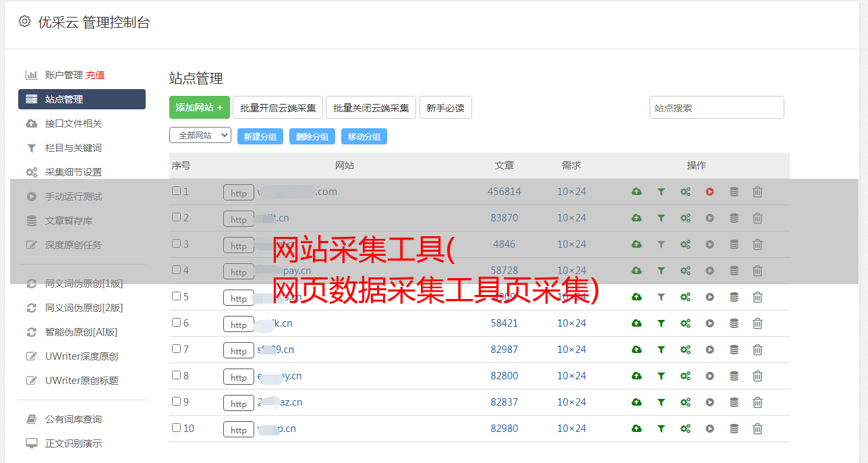Select the checkbox for site 7

tap(176, 349)
